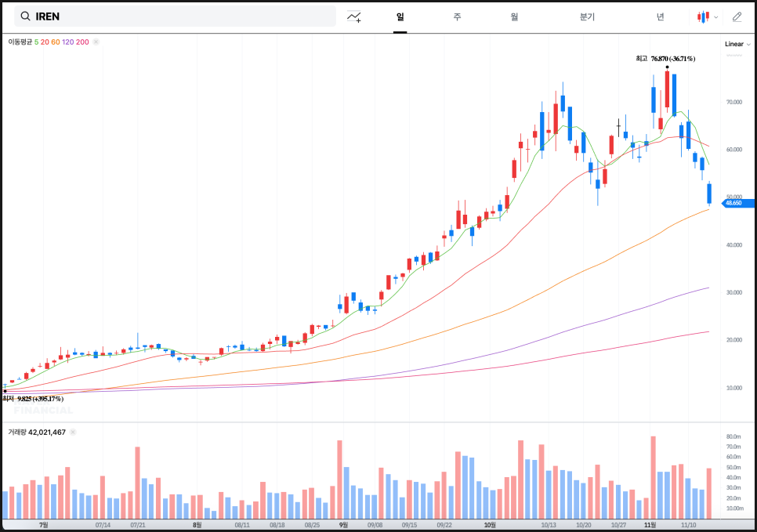Click the search magnifier icon
This screenshot has height=532, width=757.
pos(25,16)
